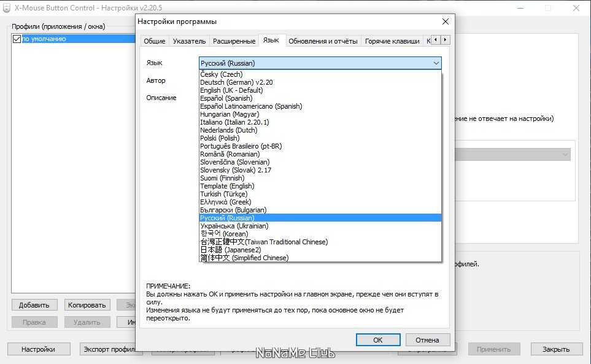This screenshot has width=591, height=364.
Task: Click the X-Mouse Button Control title bar icon
Action: click(x=7, y=7)
